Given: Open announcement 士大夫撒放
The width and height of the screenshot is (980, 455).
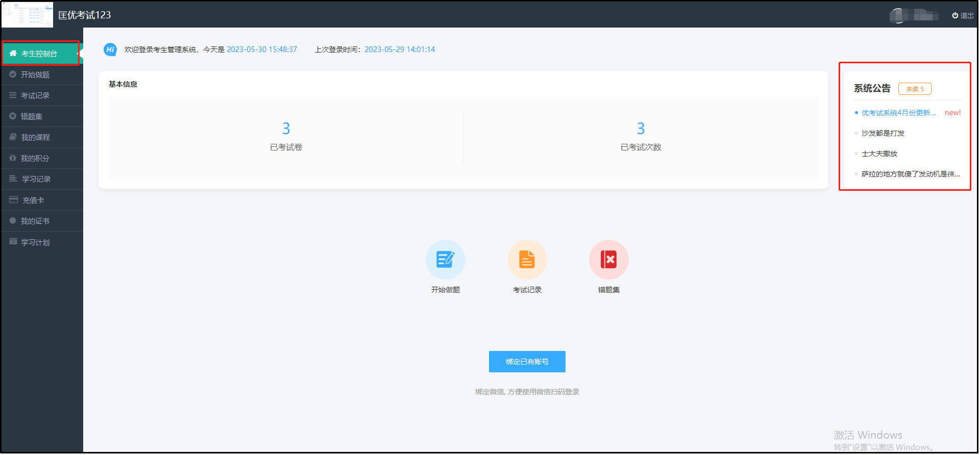Looking at the screenshot, I should tap(879, 154).
